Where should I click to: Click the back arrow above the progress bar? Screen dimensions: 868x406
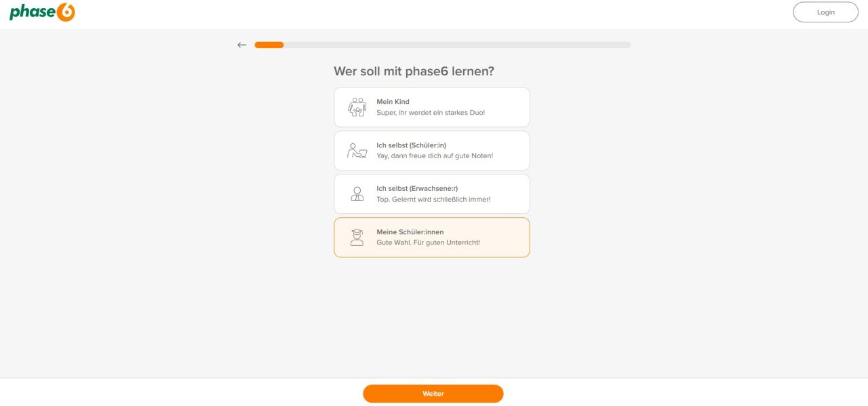tap(241, 44)
